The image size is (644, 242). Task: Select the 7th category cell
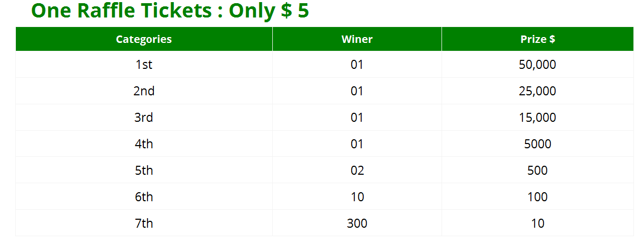[x=144, y=223]
